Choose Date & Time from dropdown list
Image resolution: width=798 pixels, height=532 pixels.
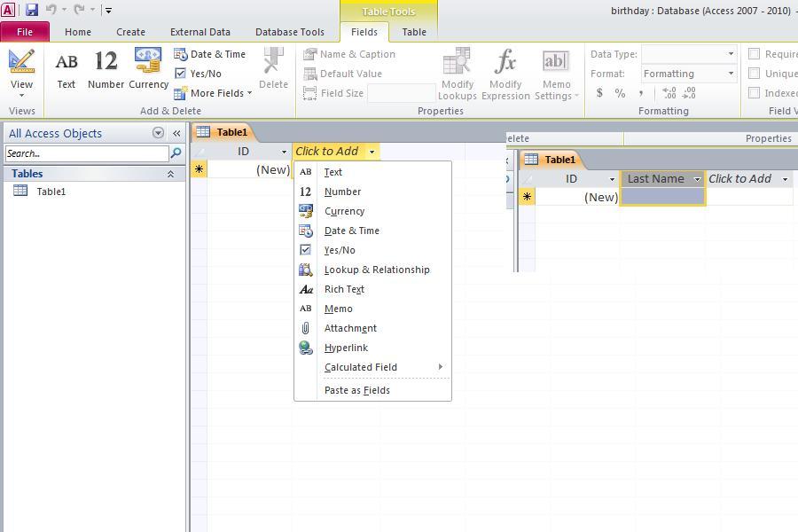(x=372, y=231)
